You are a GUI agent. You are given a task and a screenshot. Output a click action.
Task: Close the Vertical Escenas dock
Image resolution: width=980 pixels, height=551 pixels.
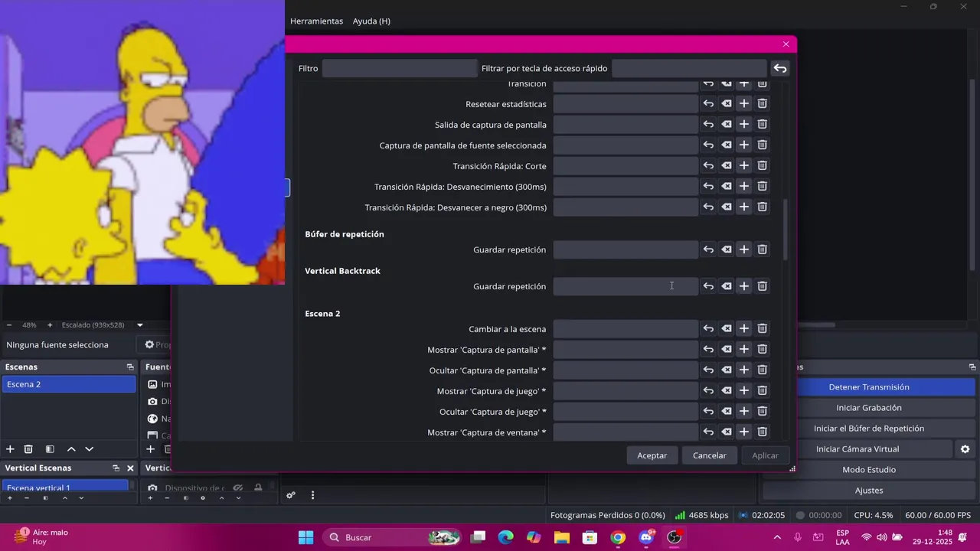[130, 468]
